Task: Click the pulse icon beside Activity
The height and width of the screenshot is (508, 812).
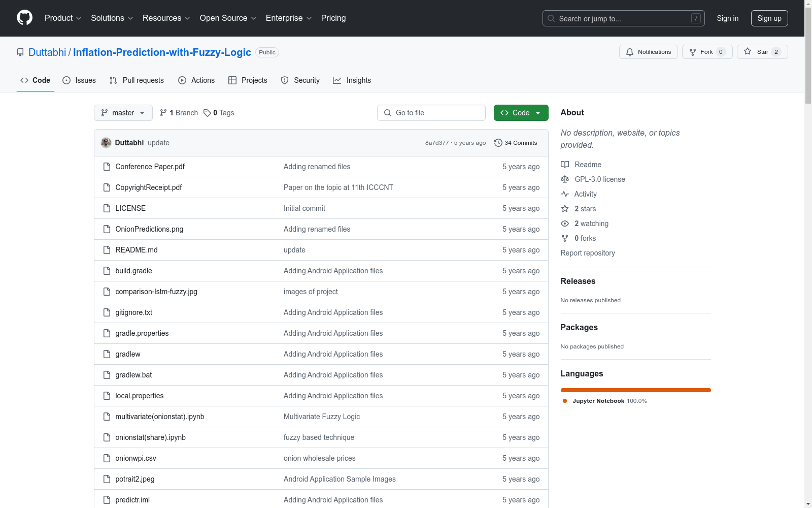Action: [x=565, y=194]
